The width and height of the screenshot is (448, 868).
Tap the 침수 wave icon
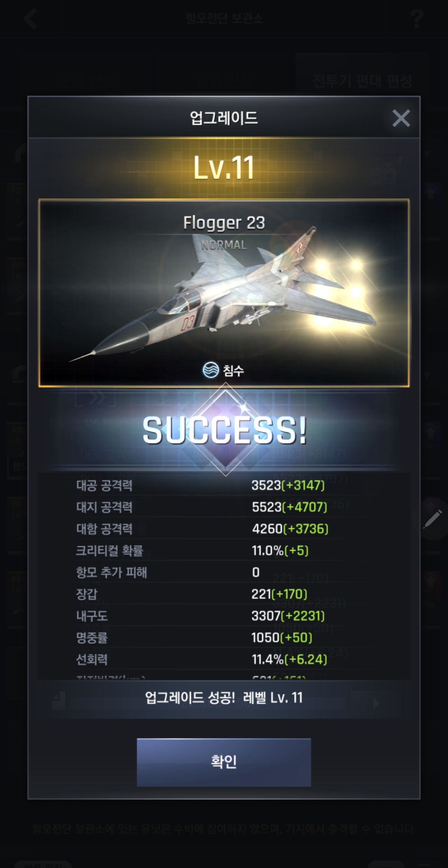pyautogui.click(x=211, y=370)
